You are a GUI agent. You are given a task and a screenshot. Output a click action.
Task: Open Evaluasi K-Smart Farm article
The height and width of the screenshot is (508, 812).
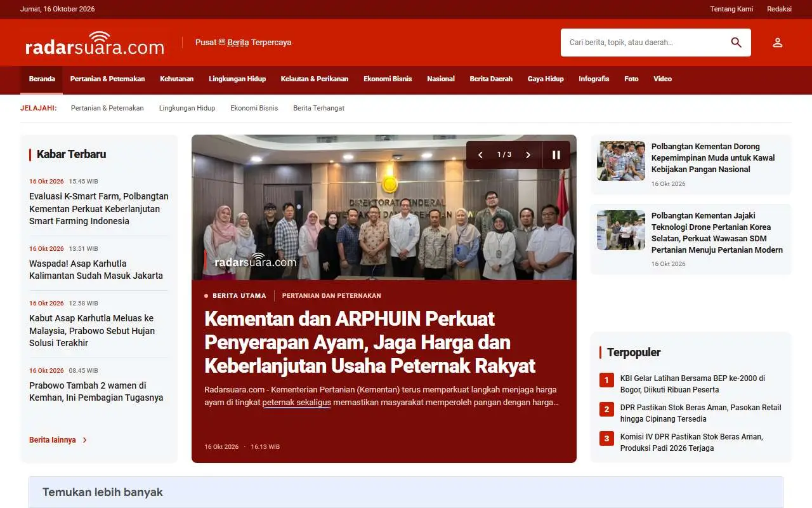tap(99, 209)
